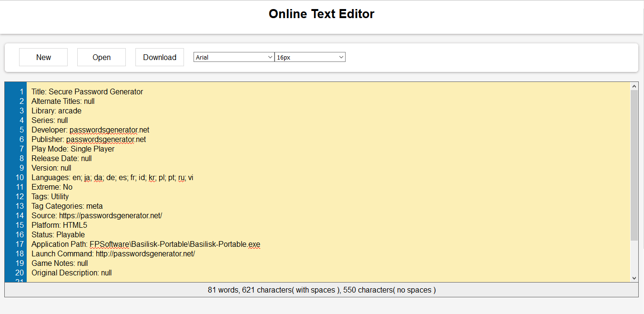The width and height of the screenshot is (644, 314).
Task: Click the 'Library: arcade' line
Action: [x=56, y=111]
